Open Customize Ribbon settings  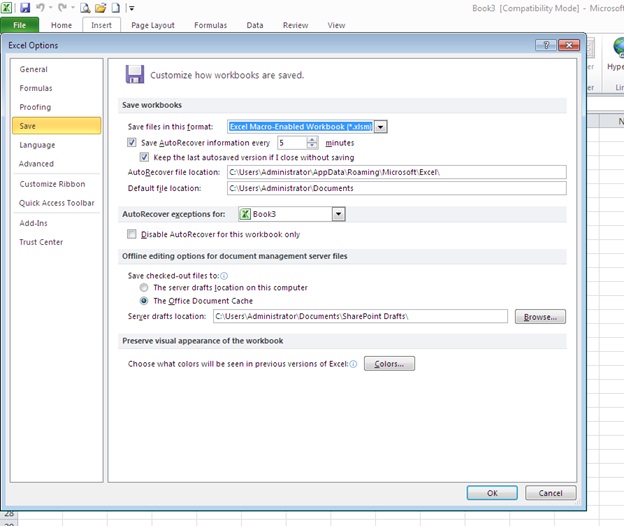[57, 184]
